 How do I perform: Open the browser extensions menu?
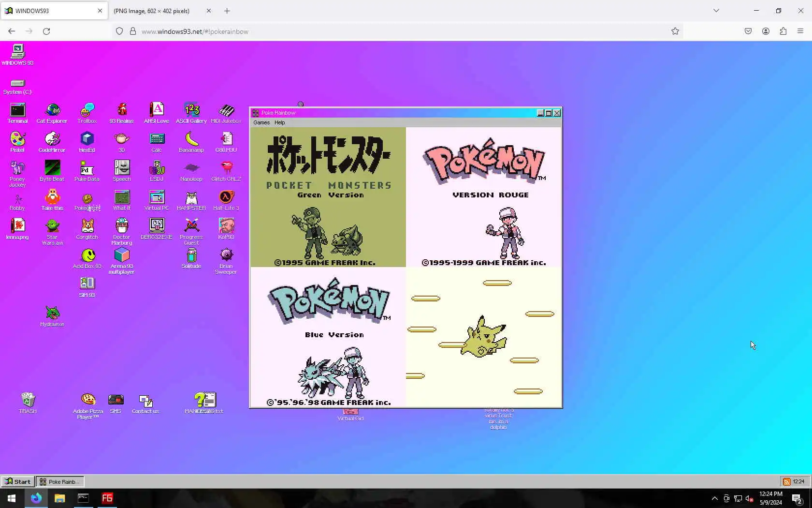coord(783,31)
